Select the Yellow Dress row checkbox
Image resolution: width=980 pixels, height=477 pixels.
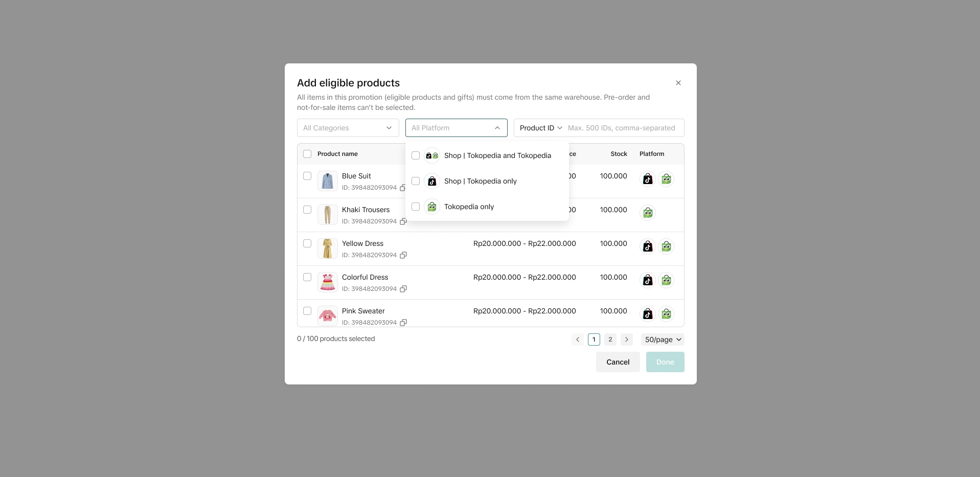click(307, 243)
